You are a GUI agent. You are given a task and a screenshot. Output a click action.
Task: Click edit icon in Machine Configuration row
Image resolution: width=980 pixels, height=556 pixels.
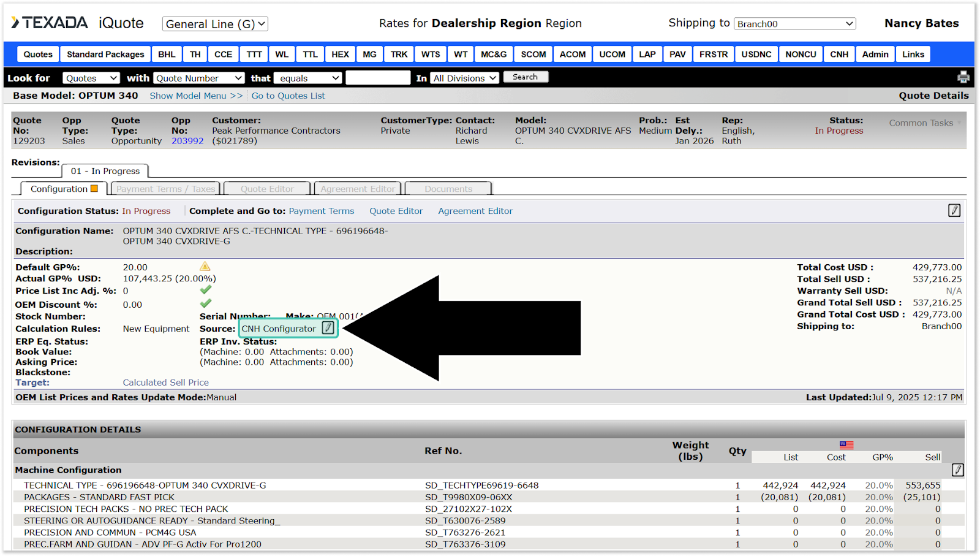[958, 470]
